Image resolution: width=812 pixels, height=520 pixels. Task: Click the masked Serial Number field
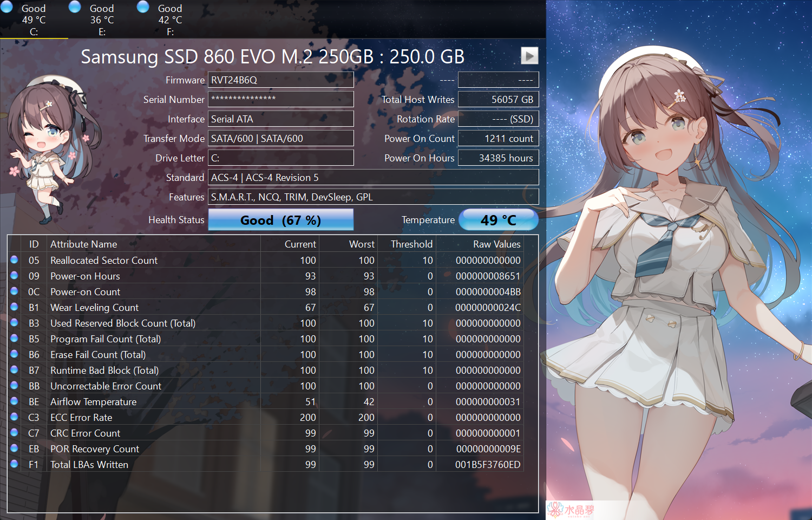(281, 99)
